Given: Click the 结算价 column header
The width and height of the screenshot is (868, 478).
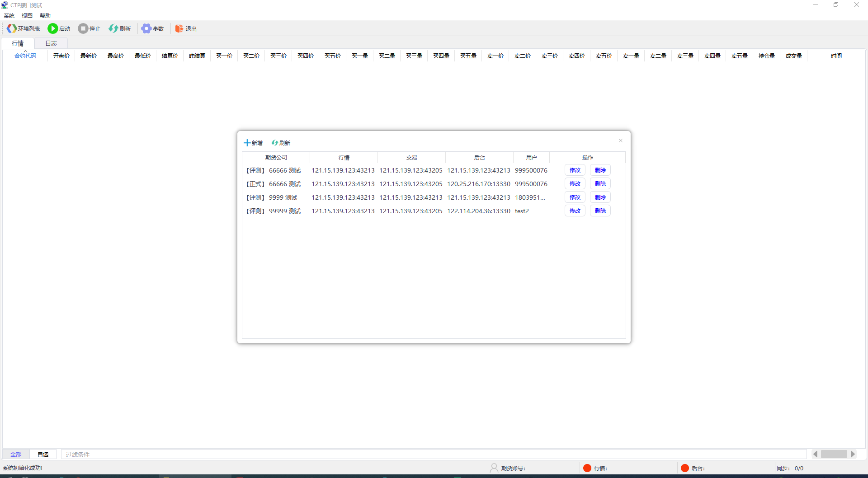Looking at the screenshot, I should [170, 56].
